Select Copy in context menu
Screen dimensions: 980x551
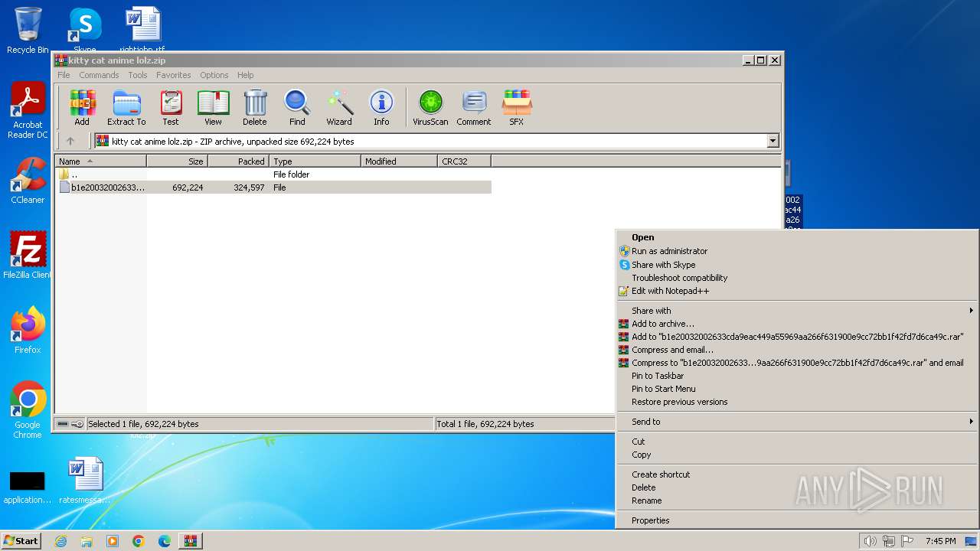(x=796, y=455)
